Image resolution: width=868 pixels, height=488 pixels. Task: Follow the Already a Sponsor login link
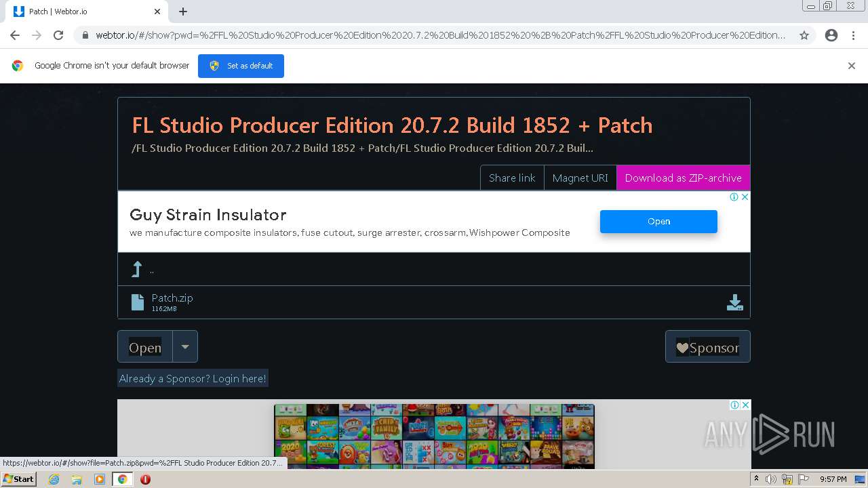point(193,378)
